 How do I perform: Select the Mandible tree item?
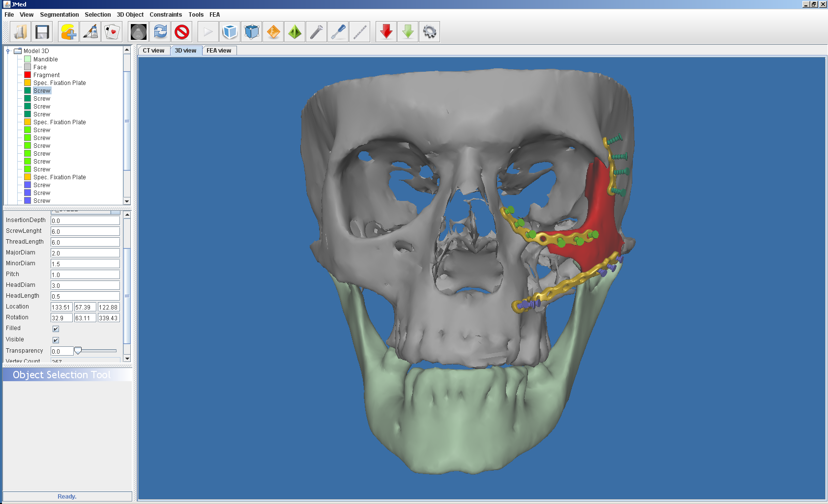click(45, 59)
